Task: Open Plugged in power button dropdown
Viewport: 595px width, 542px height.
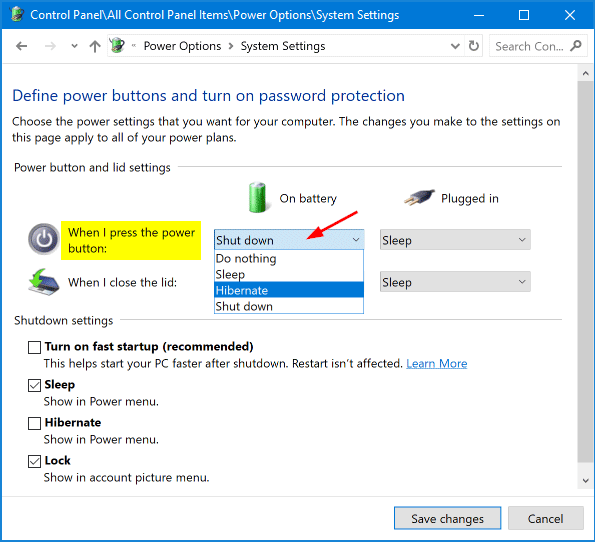Action: [455, 240]
